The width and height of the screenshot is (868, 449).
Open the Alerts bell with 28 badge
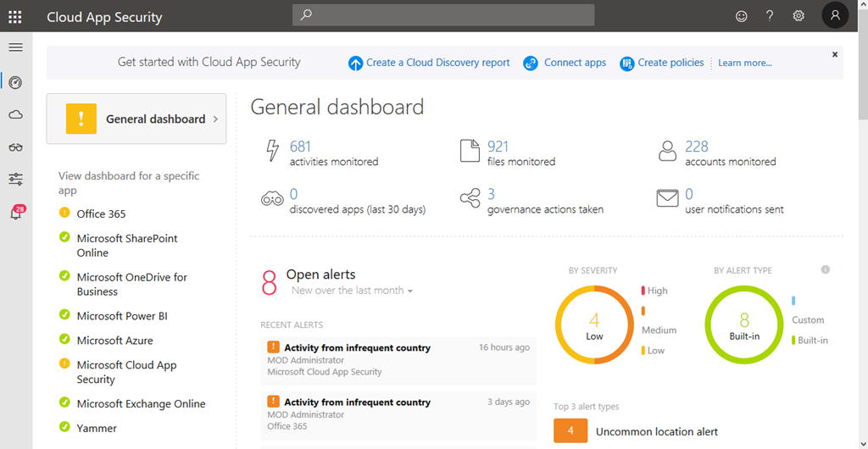15,213
